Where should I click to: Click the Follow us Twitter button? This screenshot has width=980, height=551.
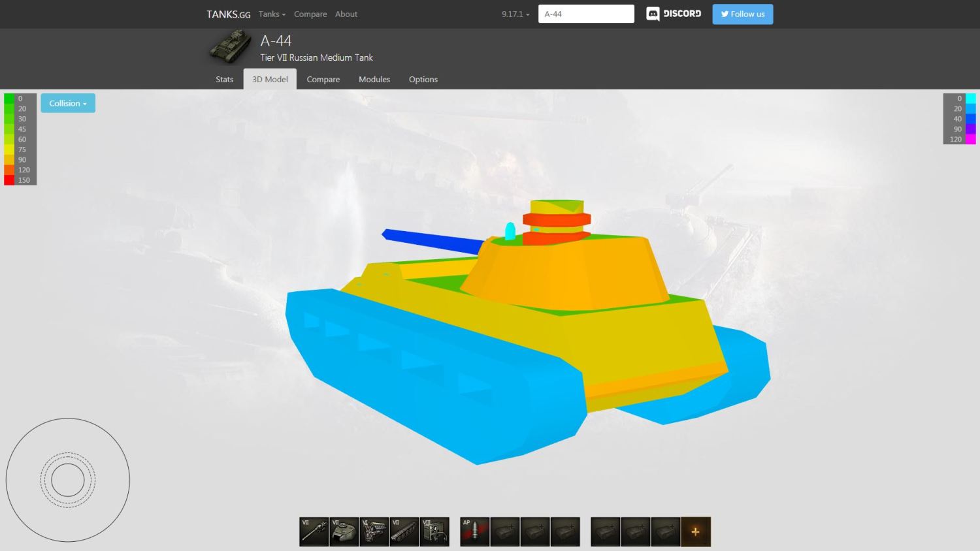tap(742, 14)
